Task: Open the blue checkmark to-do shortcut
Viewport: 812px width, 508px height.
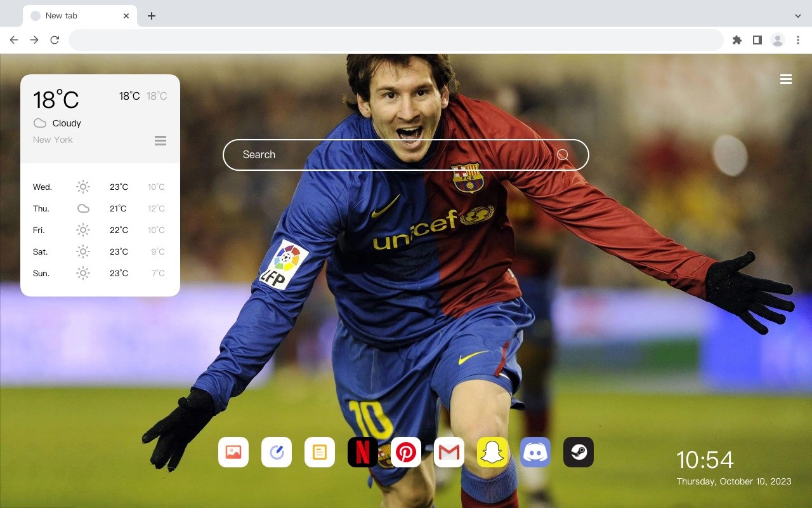Action: [x=277, y=452]
